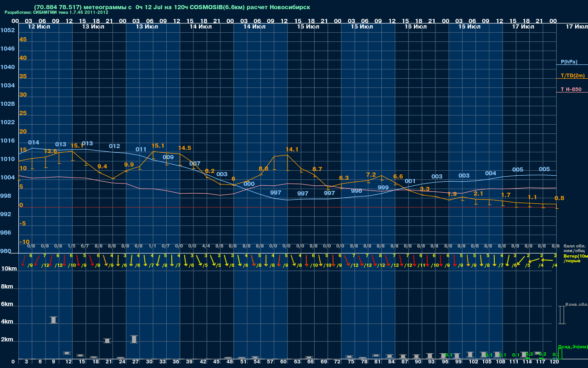Click the '12 Июл' date label
The height and width of the screenshot is (368, 588).
[40, 27]
